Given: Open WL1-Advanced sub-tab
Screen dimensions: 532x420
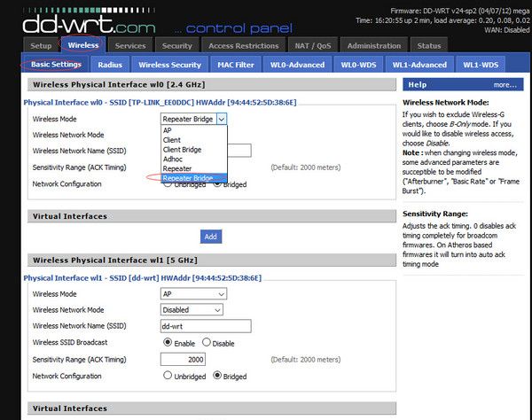Looking at the screenshot, I should [x=419, y=65].
